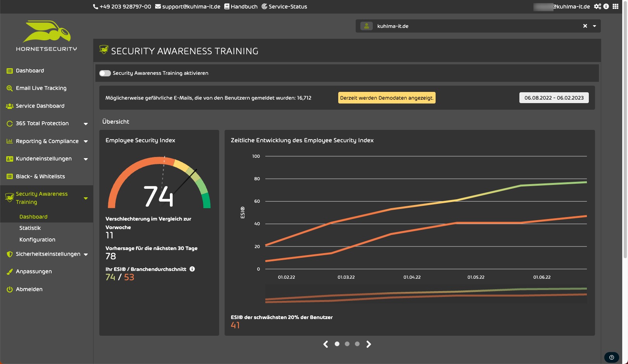Click the Security Awareness Training hornet icon in sidebar
Viewport: 628px width, 364px height.
point(10,198)
